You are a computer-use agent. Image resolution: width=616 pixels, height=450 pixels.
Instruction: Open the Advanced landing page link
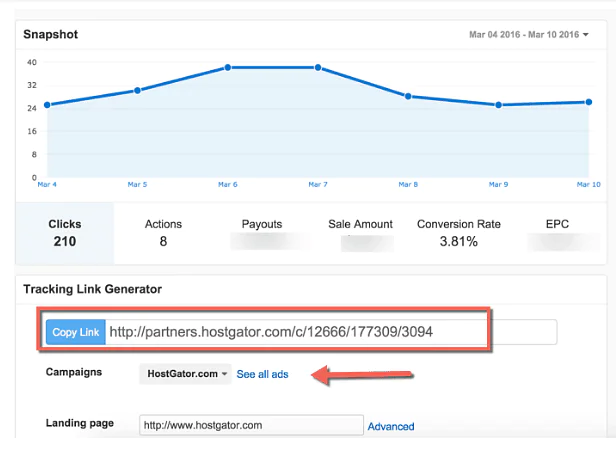[391, 426]
